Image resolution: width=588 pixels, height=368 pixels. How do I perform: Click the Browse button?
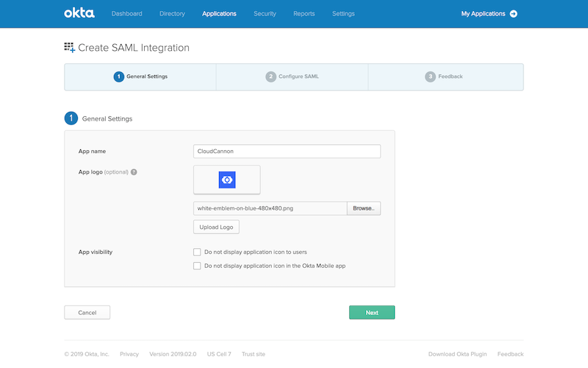364,208
